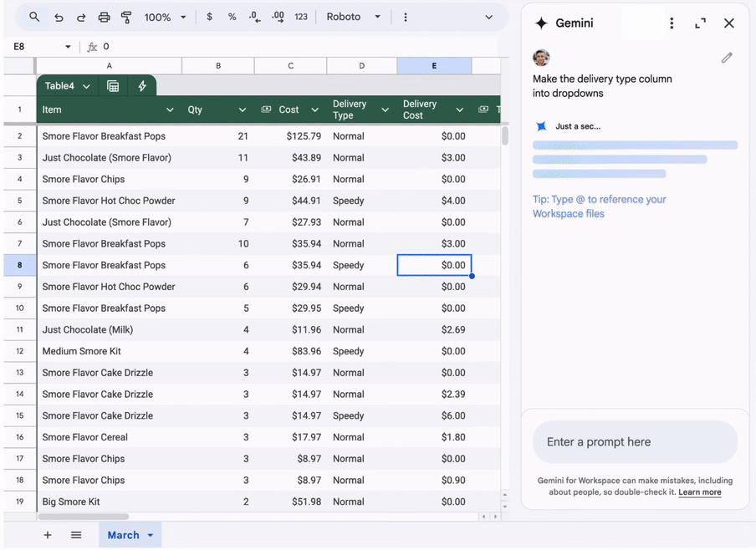Open the Roboto font dropdown
Screen dimensions: 756x550
point(351,16)
